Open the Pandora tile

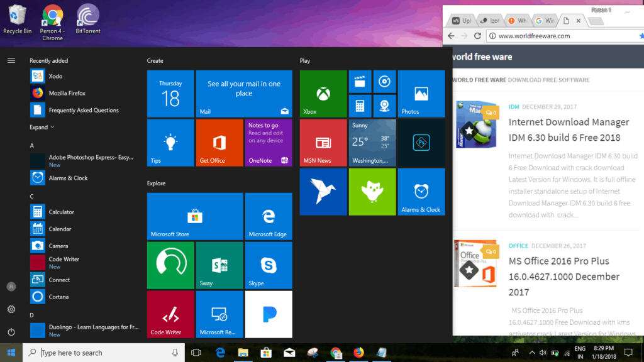pos(269,314)
